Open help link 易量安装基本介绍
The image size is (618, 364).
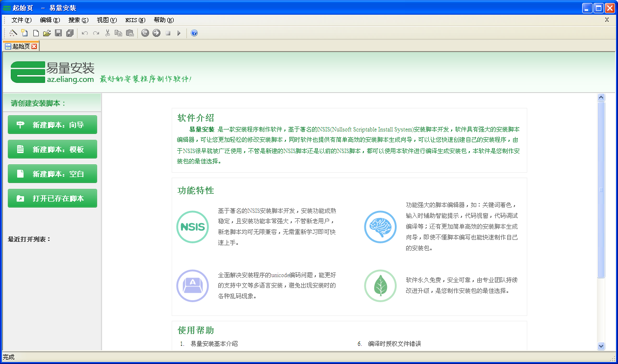(214, 343)
